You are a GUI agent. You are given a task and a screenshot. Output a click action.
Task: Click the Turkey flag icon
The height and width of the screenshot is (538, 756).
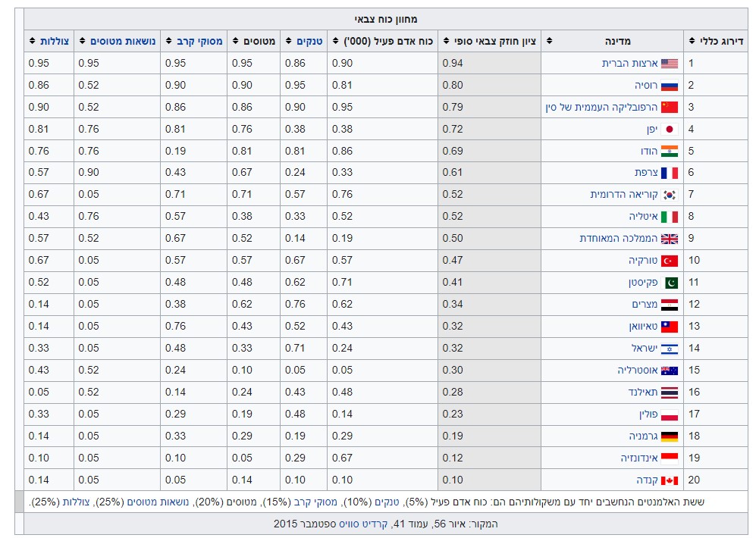click(x=669, y=261)
